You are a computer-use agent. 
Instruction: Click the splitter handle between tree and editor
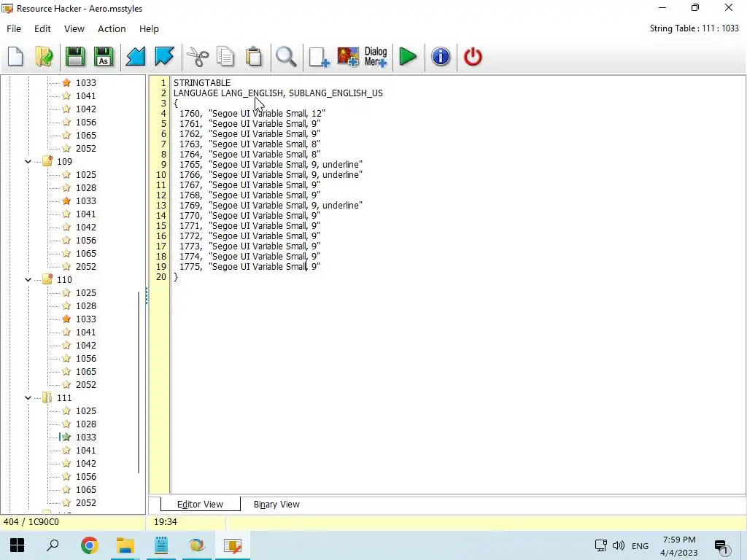(147, 295)
